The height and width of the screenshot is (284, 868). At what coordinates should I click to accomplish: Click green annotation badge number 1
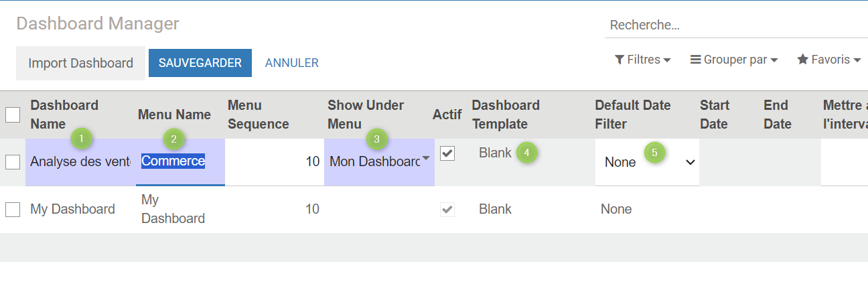coord(82,139)
